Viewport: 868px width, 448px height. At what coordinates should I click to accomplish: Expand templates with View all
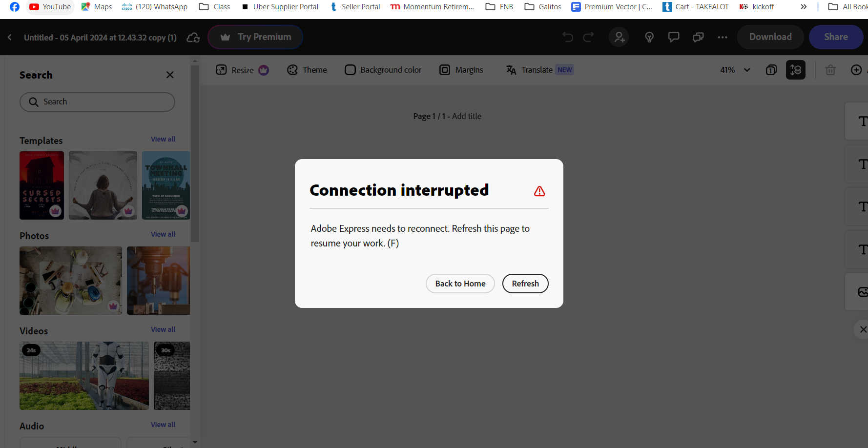click(x=163, y=139)
